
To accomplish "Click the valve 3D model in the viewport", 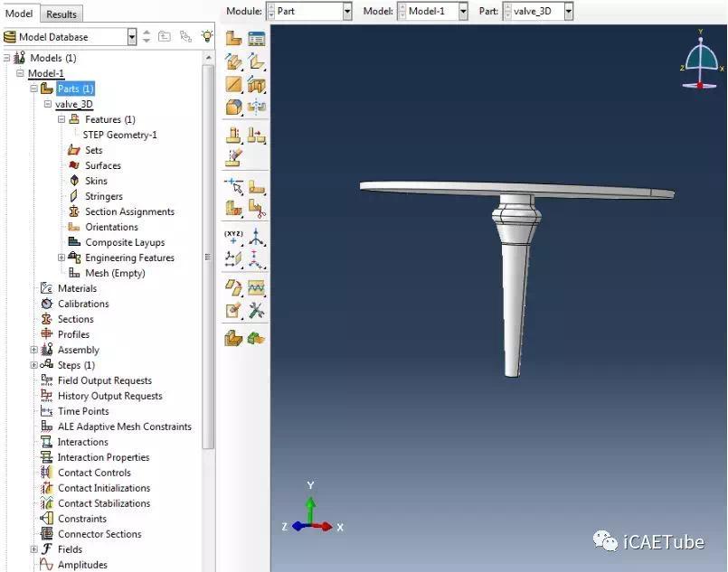I will [515, 278].
